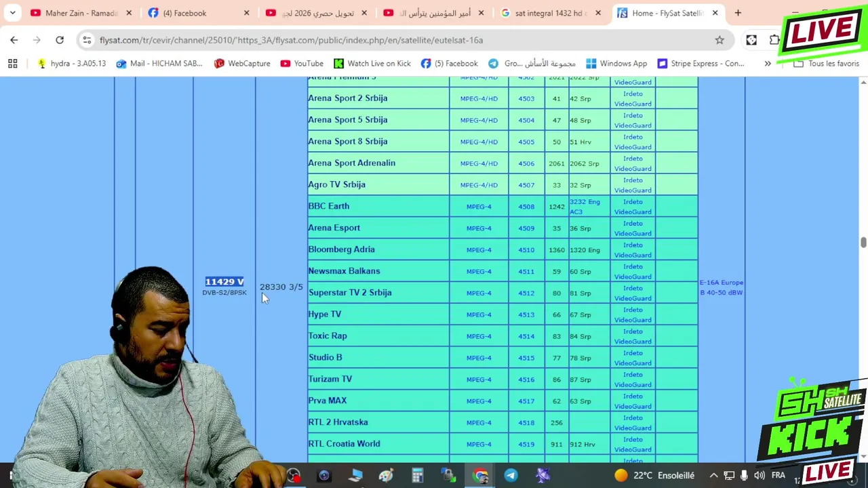View site information icon in address bar
The image size is (868, 488).
pyautogui.click(x=87, y=40)
